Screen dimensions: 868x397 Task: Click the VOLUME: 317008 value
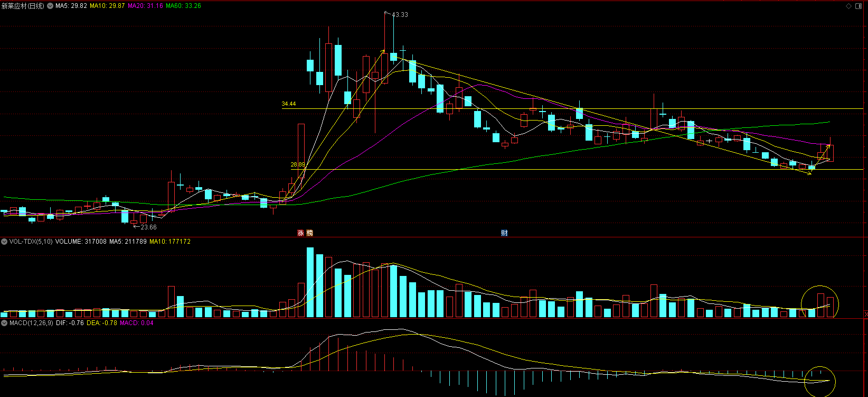[81, 242]
